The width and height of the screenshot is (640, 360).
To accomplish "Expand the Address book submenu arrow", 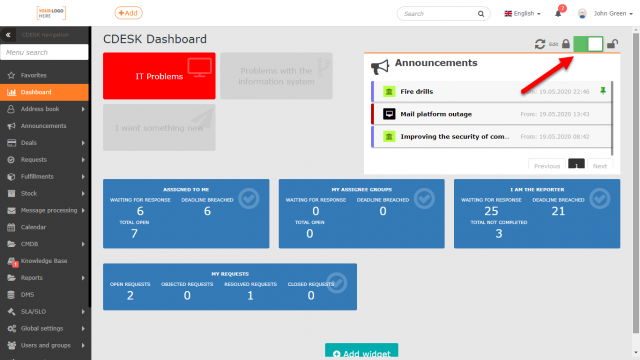I will [83, 109].
